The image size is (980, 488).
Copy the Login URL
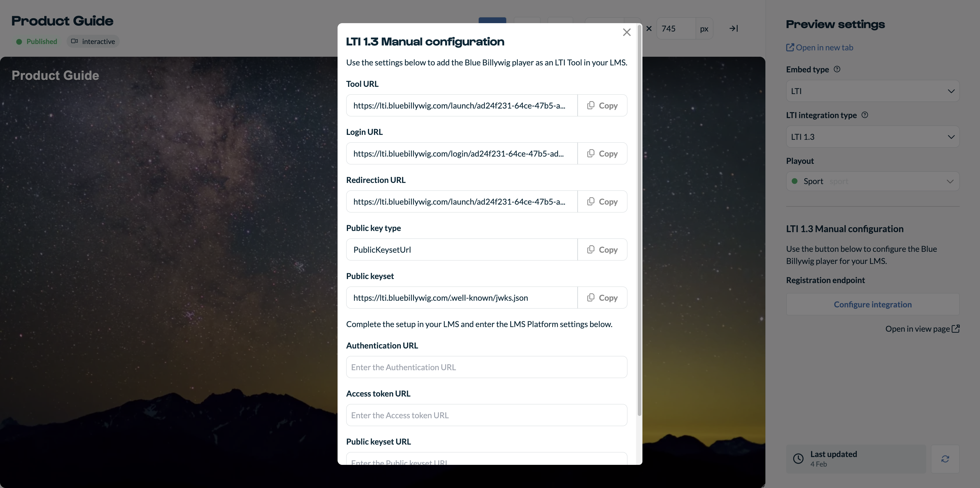point(602,153)
